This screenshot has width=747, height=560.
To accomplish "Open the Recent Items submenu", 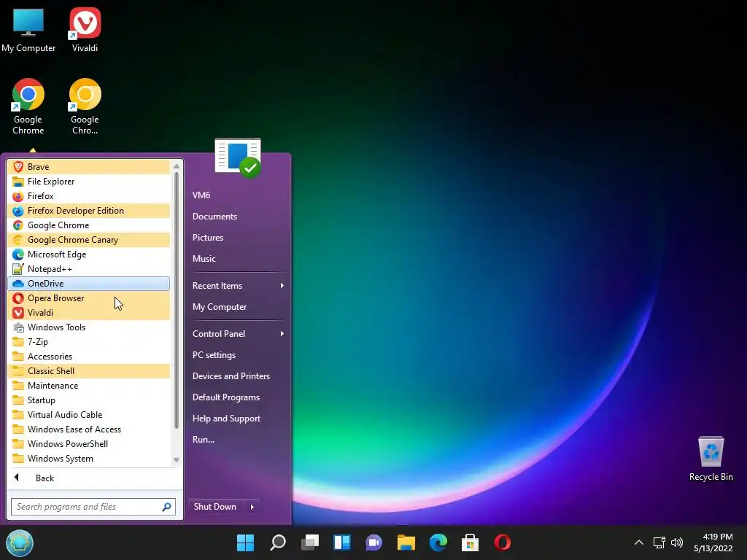I will point(238,286).
